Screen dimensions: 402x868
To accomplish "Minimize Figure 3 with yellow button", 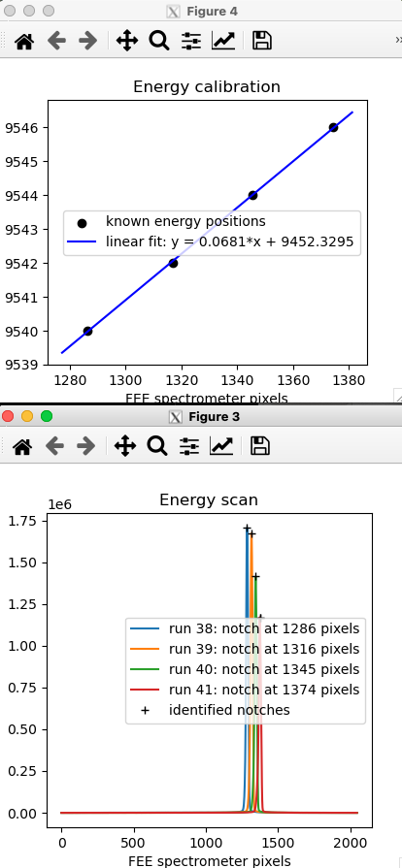I will 27,416.
